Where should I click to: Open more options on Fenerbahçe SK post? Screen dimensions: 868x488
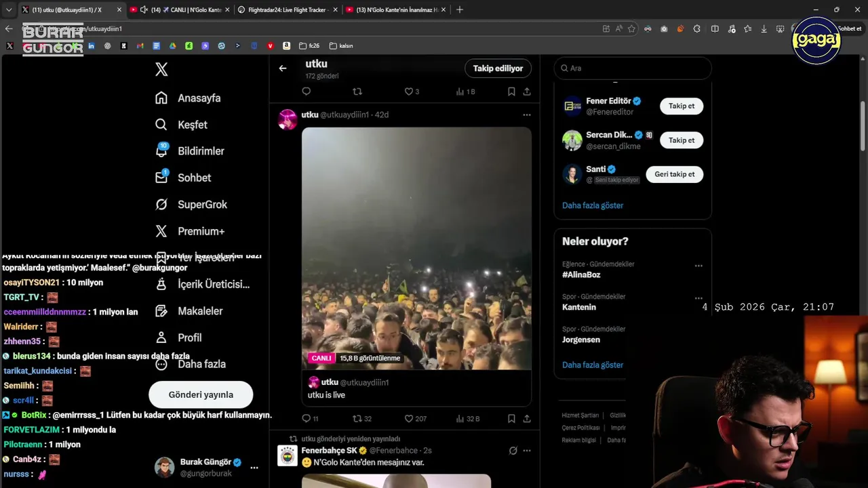527,451
